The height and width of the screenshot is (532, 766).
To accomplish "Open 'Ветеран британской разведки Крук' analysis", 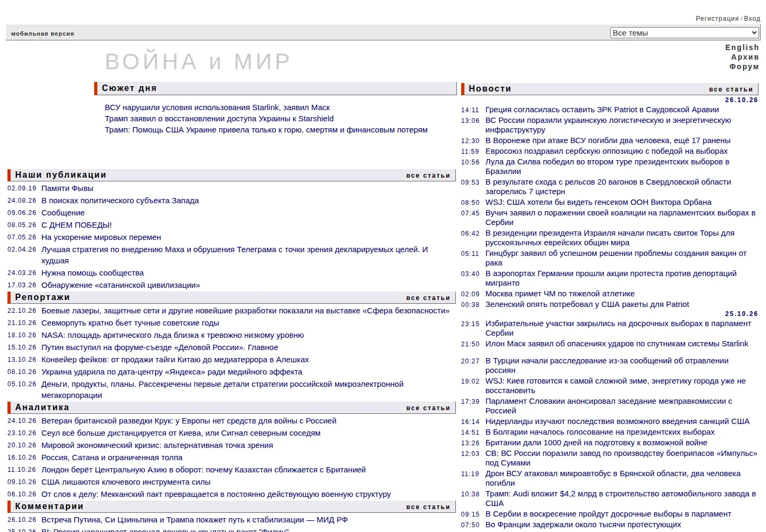I will click(x=189, y=421).
